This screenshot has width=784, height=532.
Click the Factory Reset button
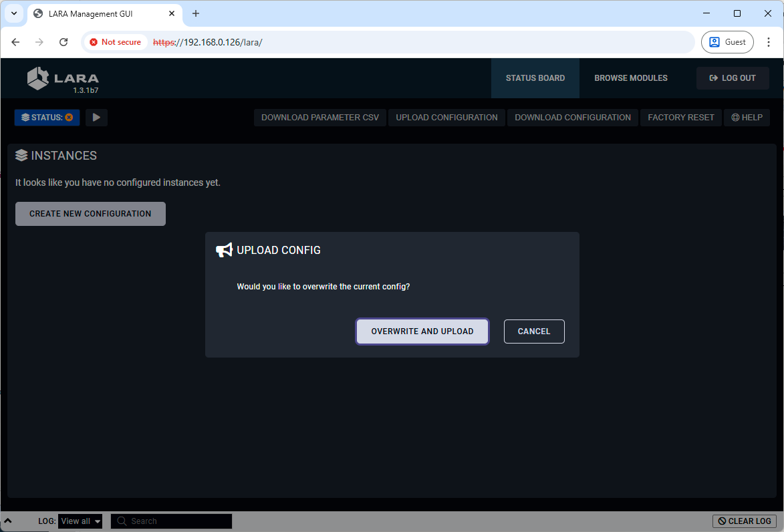(x=680, y=118)
